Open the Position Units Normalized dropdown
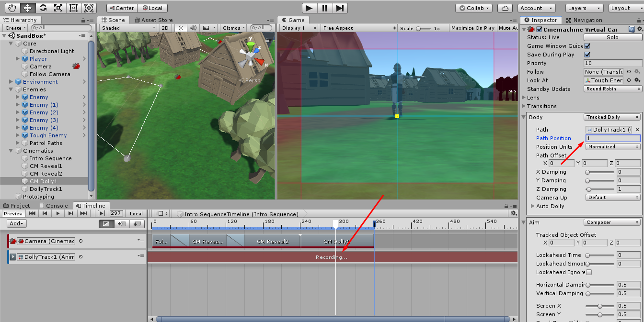This screenshot has width=644, height=322. [x=612, y=146]
